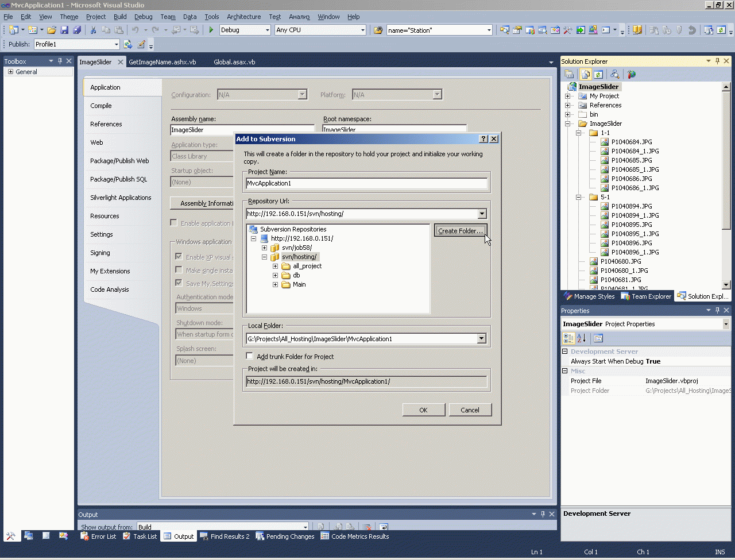Open the Architecture menu
This screenshot has width=735, height=560.
point(243,17)
